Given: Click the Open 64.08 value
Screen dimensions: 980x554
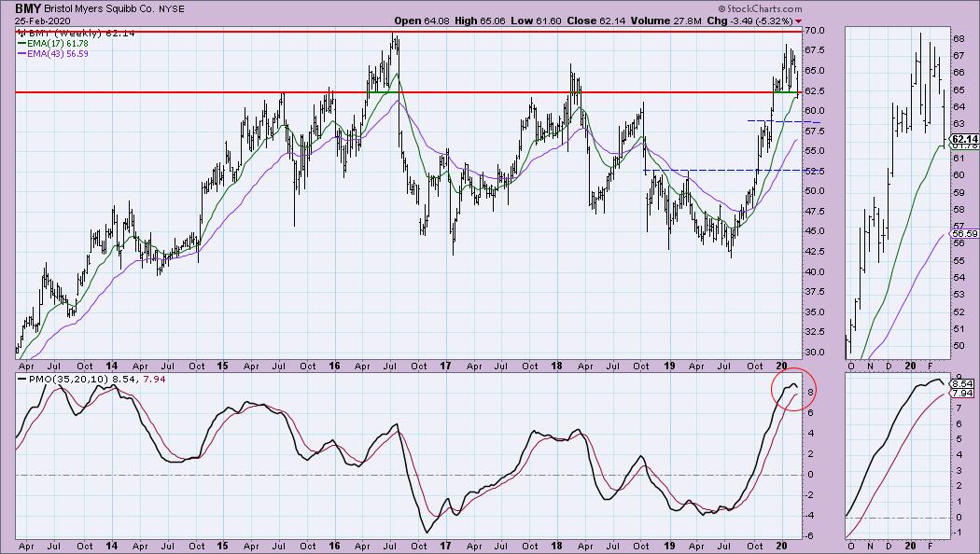Looking at the screenshot, I should 422,21.
